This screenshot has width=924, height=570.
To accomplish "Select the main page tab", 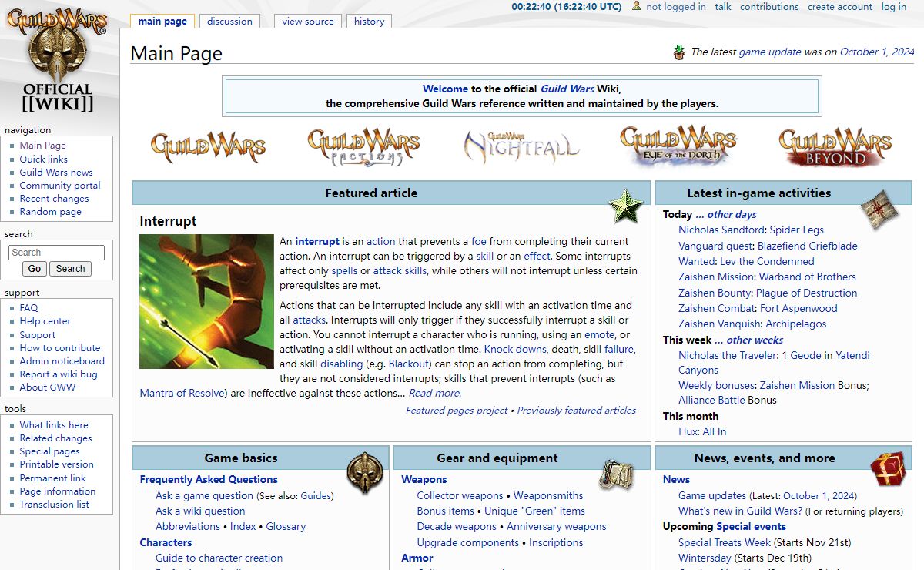I will (x=162, y=22).
